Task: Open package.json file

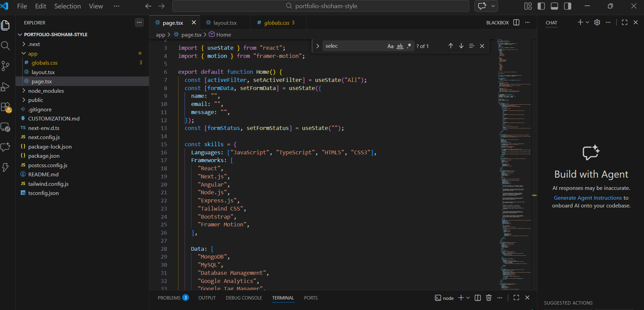Action: pos(44,156)
